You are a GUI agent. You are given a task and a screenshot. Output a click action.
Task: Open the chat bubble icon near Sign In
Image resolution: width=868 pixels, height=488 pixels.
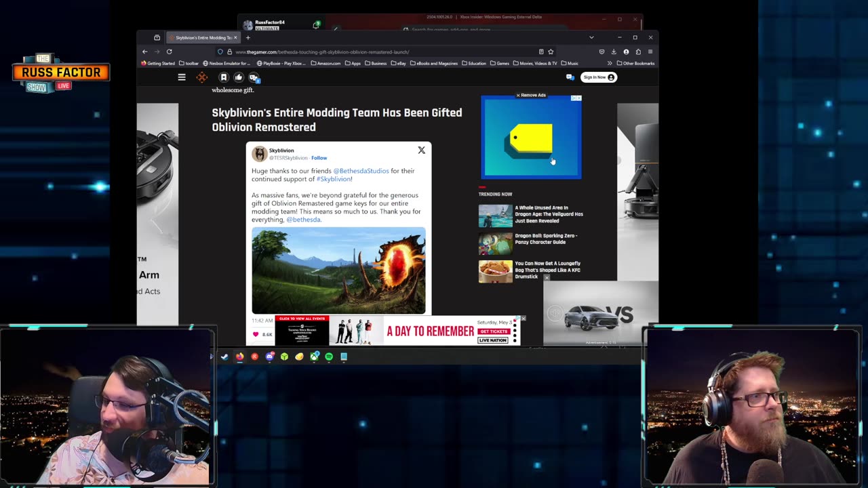570,77
